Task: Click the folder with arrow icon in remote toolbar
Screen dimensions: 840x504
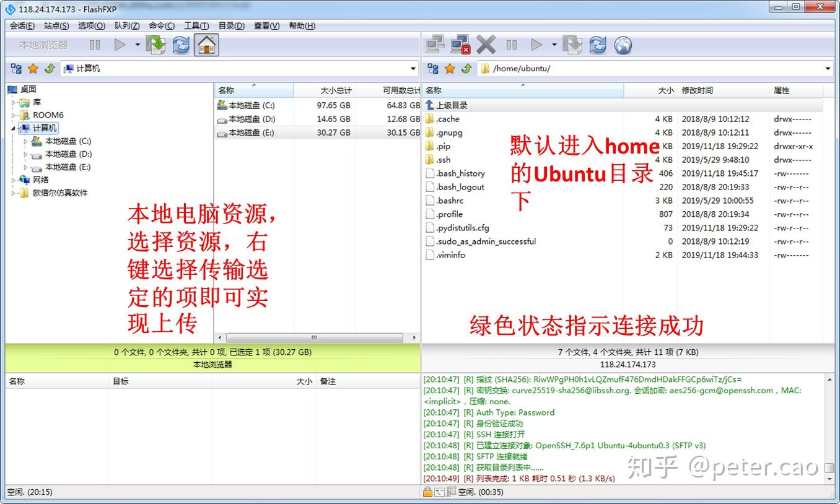Action: 572,45
